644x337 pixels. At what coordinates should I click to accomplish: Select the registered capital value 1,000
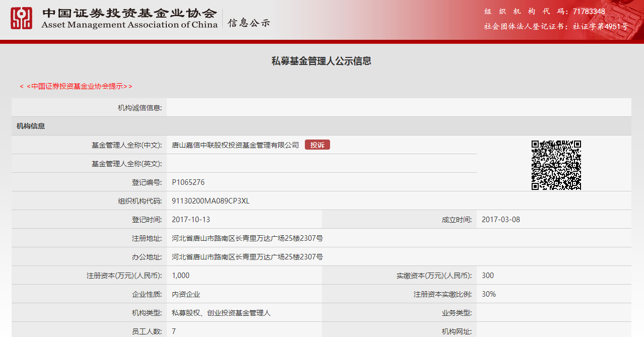click(181, 276)
